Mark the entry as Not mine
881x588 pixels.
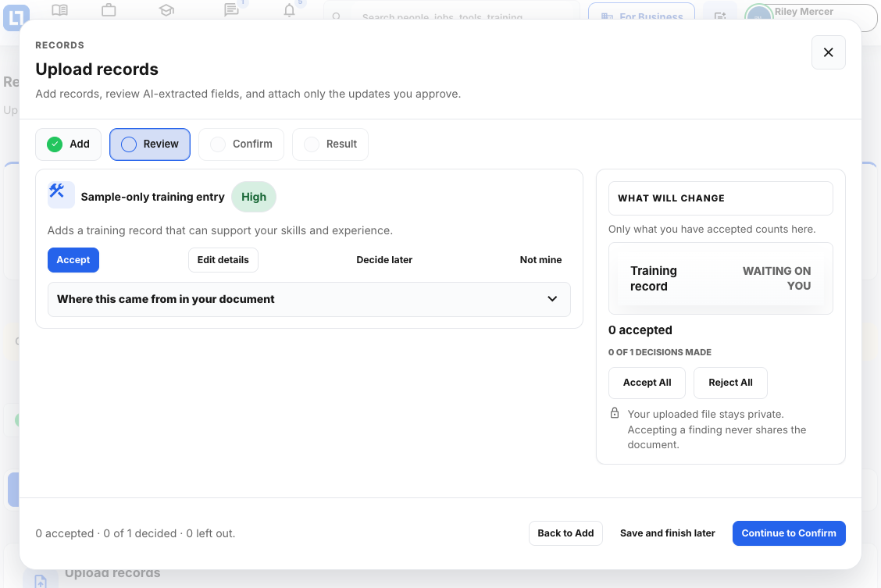[540, 260]
